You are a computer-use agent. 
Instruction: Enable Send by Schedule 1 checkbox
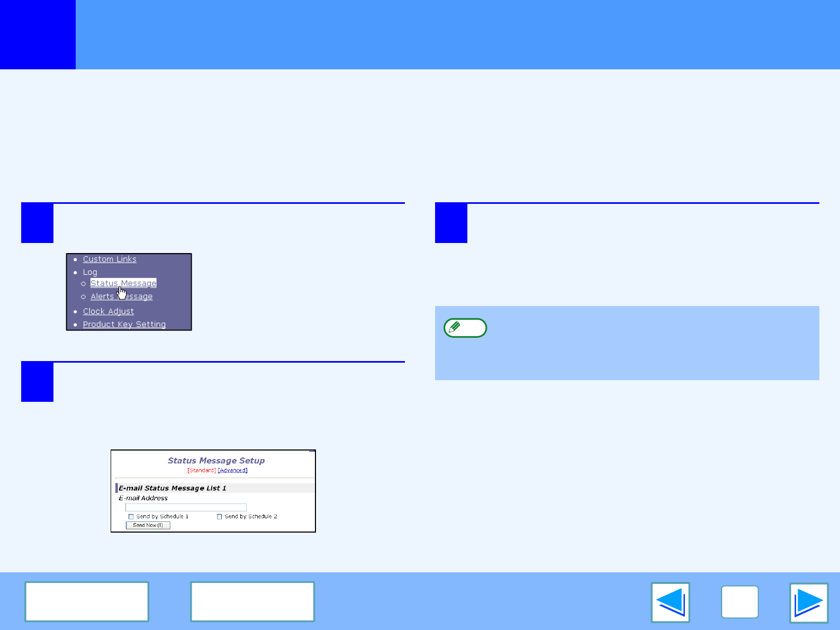pos(131,517)
